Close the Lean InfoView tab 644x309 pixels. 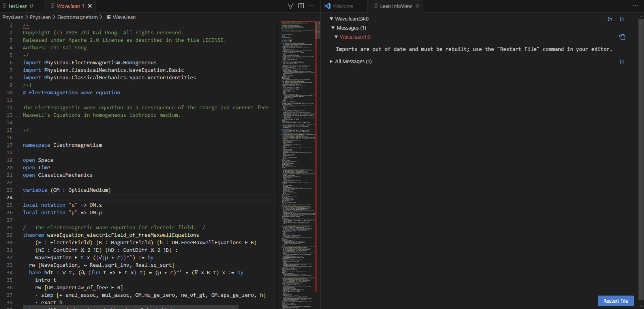[417, 6]
